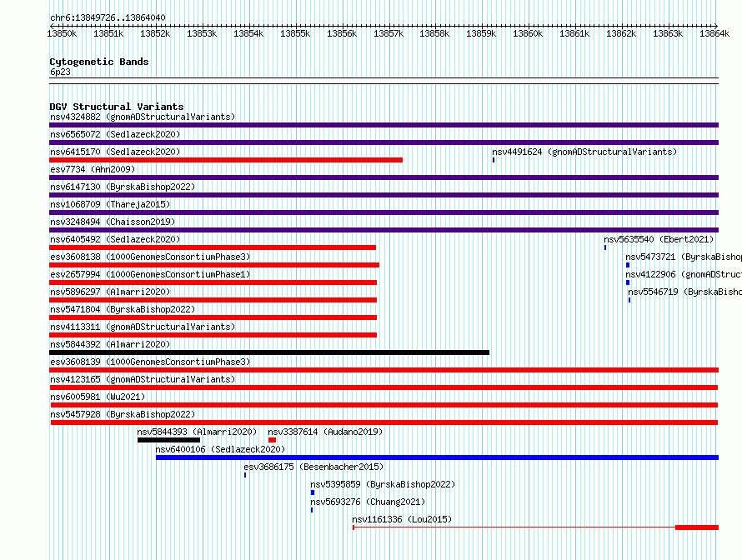
Task: Open nsv4324882 (gnomADStructuralVariants) label
Action: [143, 117]
